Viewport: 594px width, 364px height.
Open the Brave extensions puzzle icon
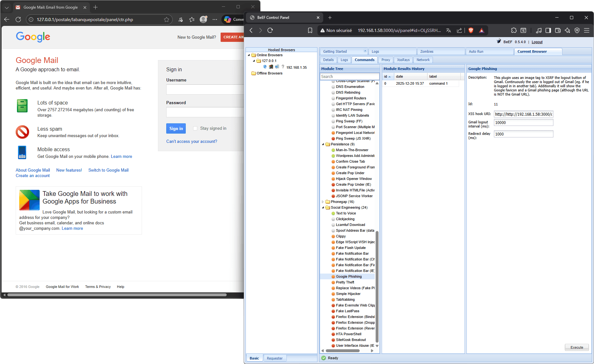point(514,30)
